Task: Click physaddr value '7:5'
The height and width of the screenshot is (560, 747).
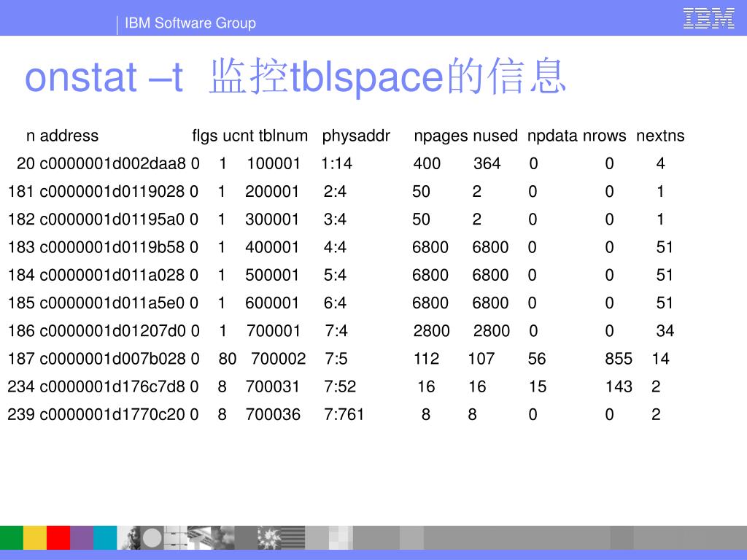Action: (336, 359)
